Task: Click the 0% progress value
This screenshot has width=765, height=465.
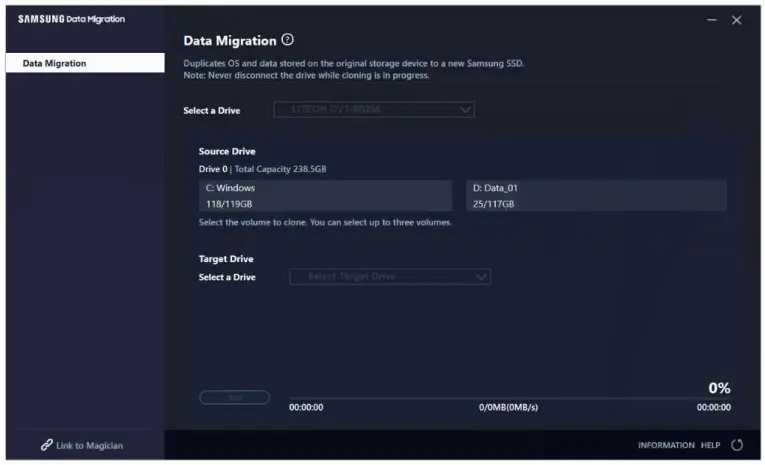Action: coord(719,388)
